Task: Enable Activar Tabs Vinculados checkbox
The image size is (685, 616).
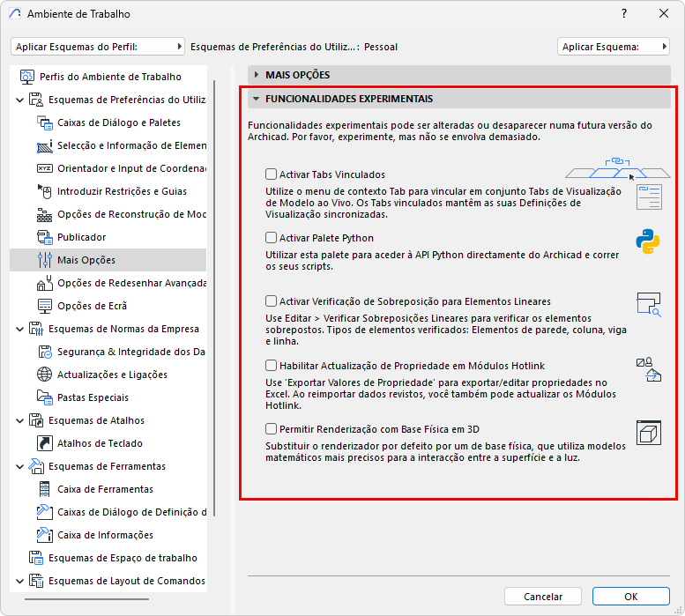Action: tap(272, 174)
